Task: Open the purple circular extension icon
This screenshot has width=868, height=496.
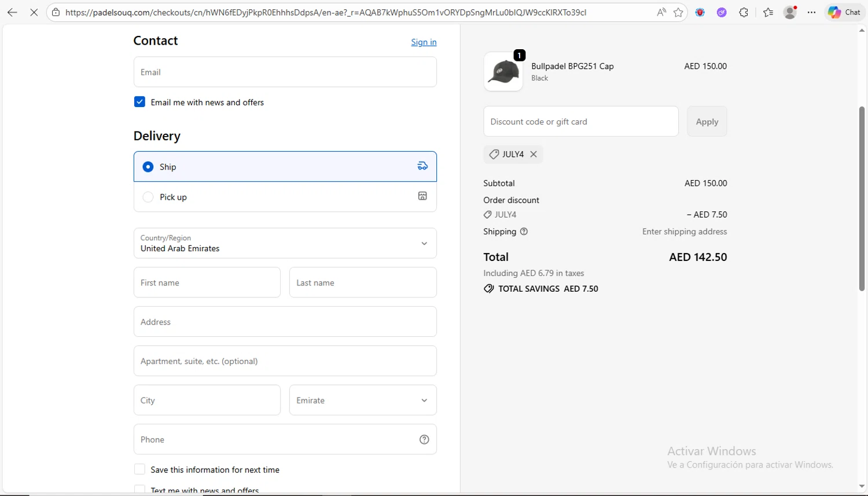Action: [722, 12]
